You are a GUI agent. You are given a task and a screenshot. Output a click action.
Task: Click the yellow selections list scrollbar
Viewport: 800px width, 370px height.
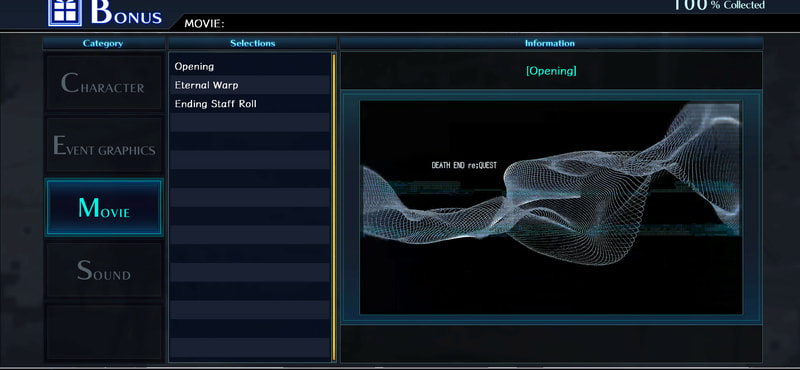[334, 207]
